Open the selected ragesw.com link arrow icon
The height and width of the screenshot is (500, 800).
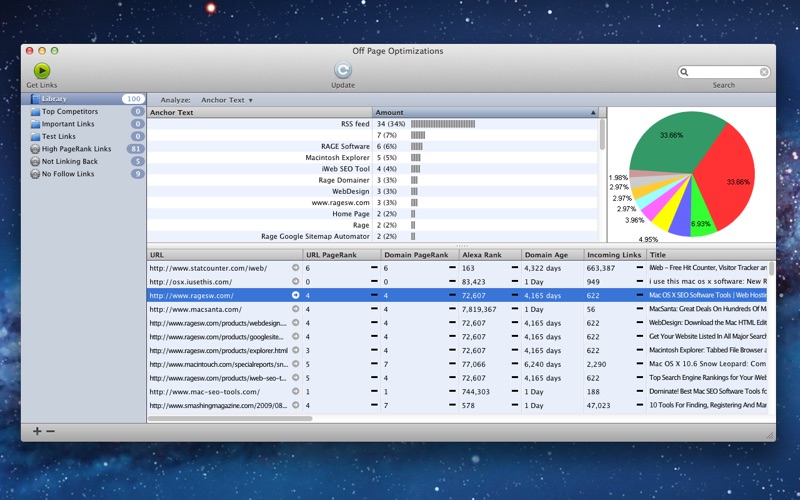click(x=295, y=295)
